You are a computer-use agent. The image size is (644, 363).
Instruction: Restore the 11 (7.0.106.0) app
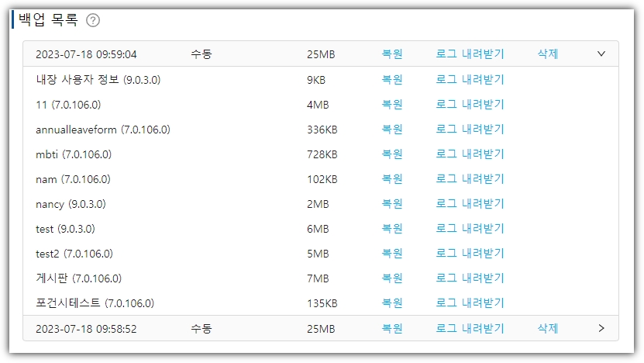pyautogui.click(x=392, y=104)
